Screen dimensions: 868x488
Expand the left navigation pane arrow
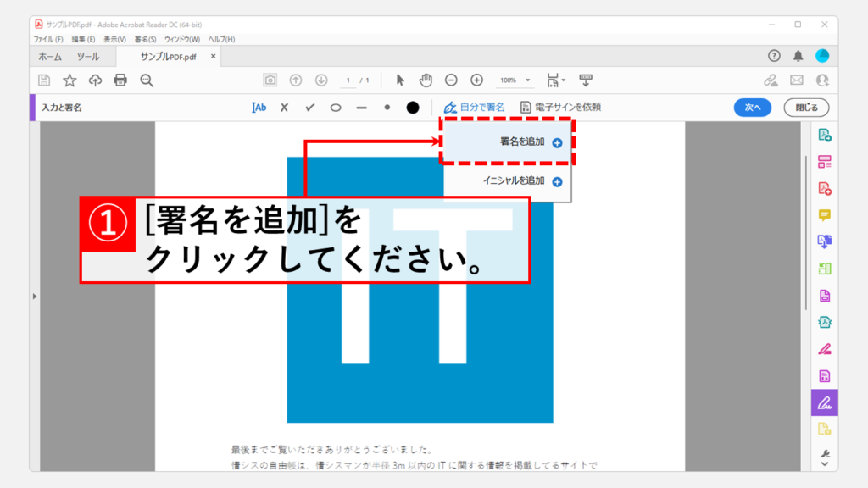35,296
